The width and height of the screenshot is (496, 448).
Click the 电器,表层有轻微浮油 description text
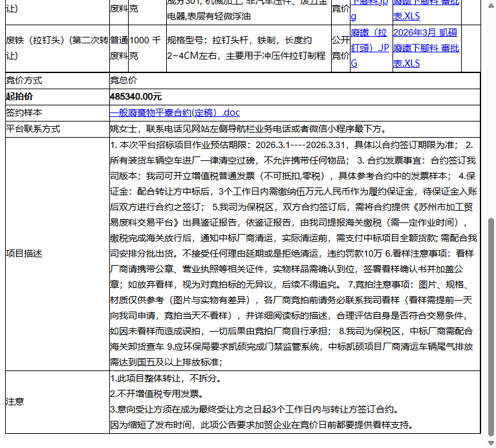click(209, 16)
